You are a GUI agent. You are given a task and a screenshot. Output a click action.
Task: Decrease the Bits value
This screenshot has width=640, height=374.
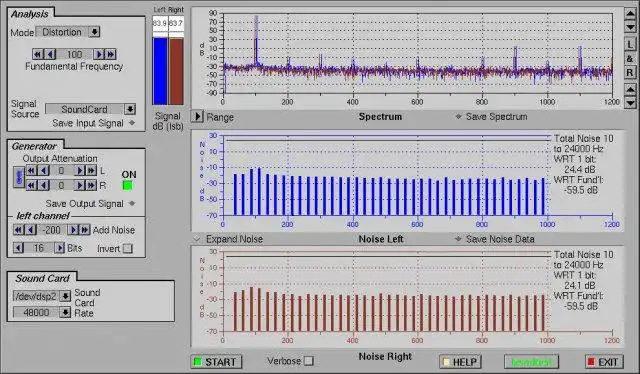point(18,248)
